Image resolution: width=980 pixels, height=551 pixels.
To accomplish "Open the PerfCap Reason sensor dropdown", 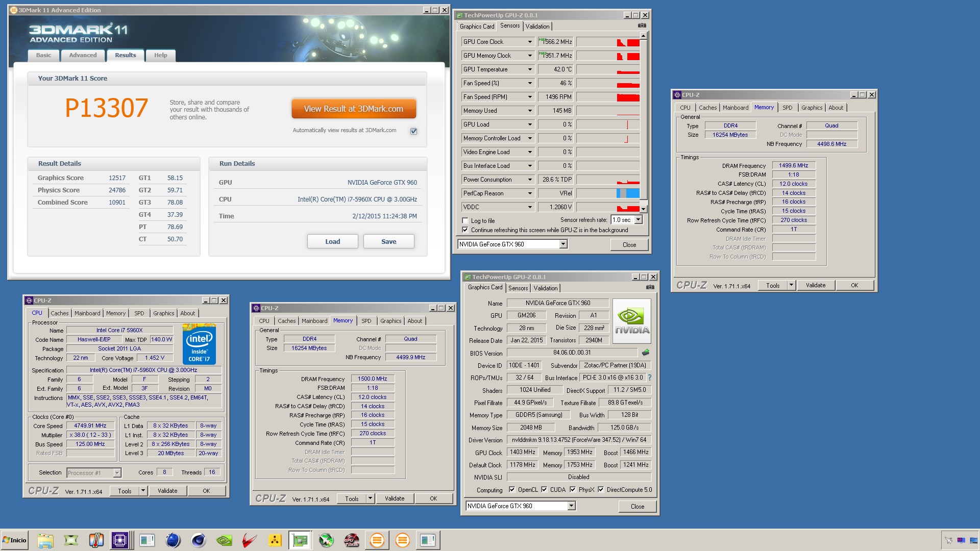I will tap(530, 193).
